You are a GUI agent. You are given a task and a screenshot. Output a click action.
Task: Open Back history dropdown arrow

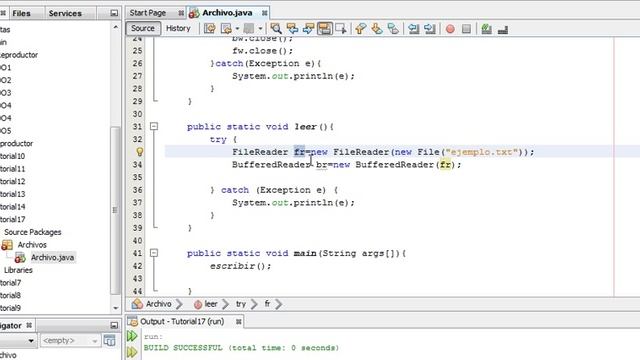[x=237, y=29]
